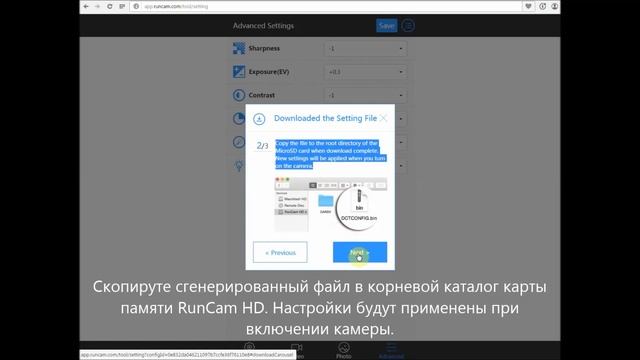Click the Sharpness icon
640x360 pixels.
239,48
